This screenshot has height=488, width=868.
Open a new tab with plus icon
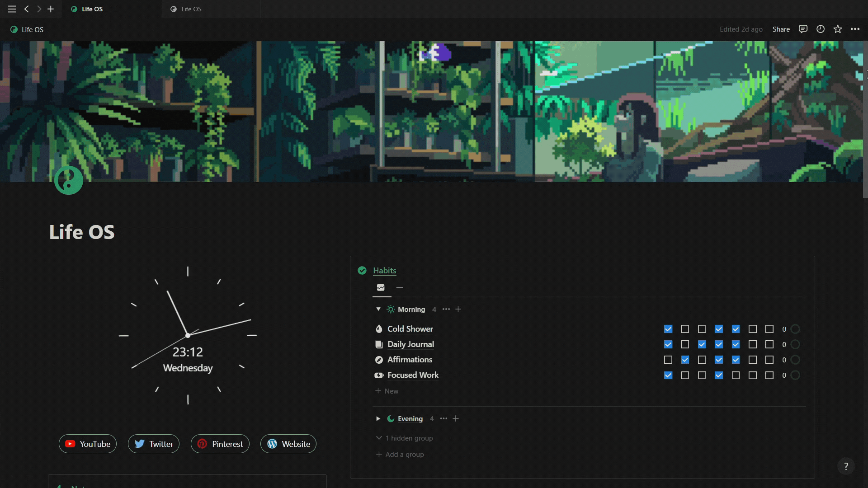click(x=51, y=9)
